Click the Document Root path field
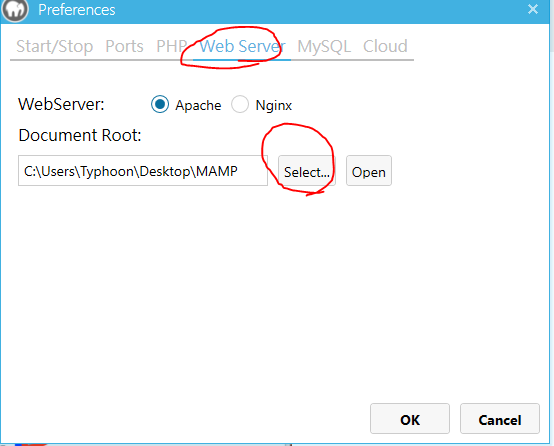Image resolution: width=554 pixels, height=446 pixels. [x=143, y=171]
